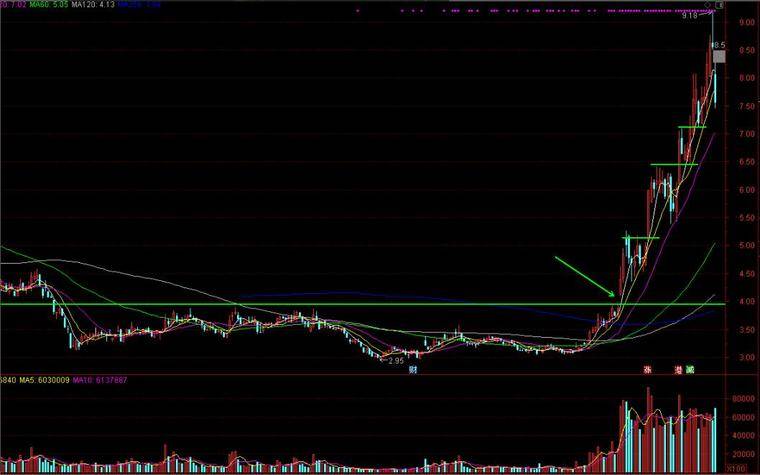Viewport: 760px width, 475px height.
Task: Click the green 融 event marker under candles
Action: coord(690,370)
